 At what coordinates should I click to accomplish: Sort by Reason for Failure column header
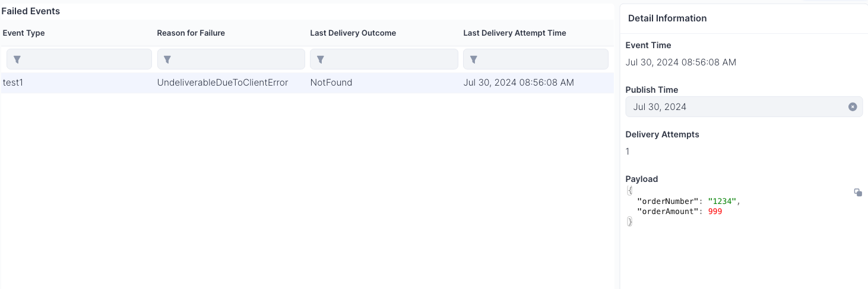click(191, 33)
